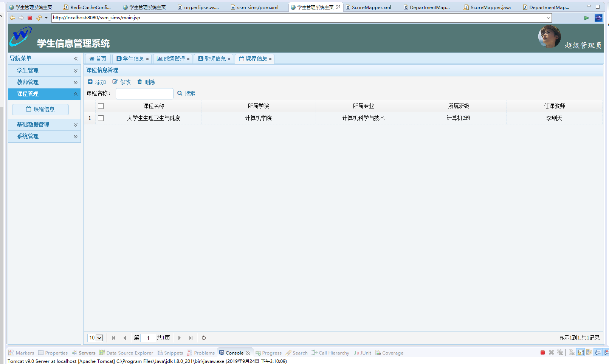Stop the Tomcat server with the red square icon
The height and width of the screenshot is (364, 609).
pos(543,352)
